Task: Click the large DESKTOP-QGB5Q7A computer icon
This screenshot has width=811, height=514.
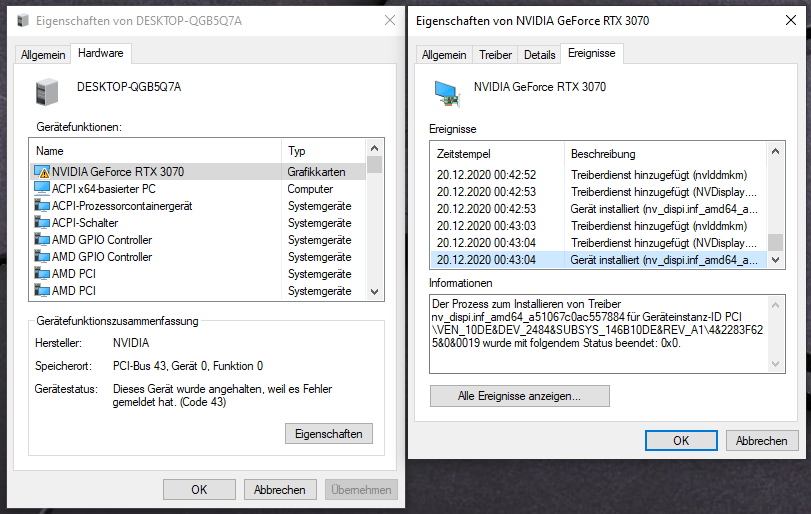Action: click(47, 92)
